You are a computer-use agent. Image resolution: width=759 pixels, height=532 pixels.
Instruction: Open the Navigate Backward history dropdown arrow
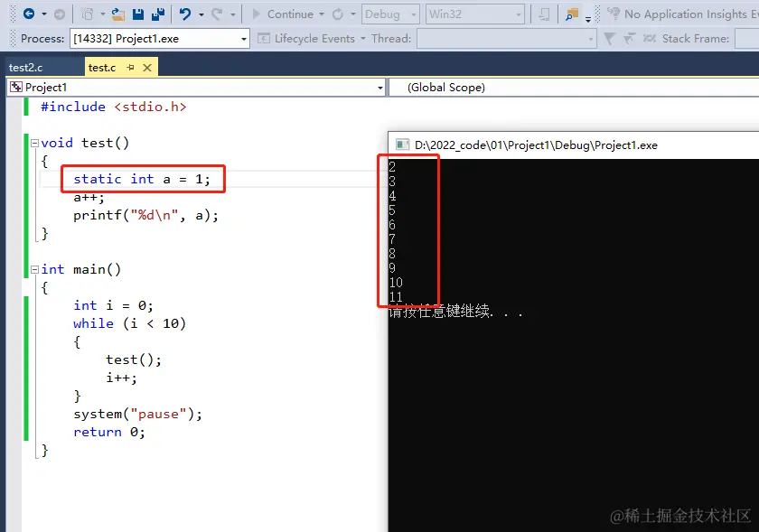(44, 14)
